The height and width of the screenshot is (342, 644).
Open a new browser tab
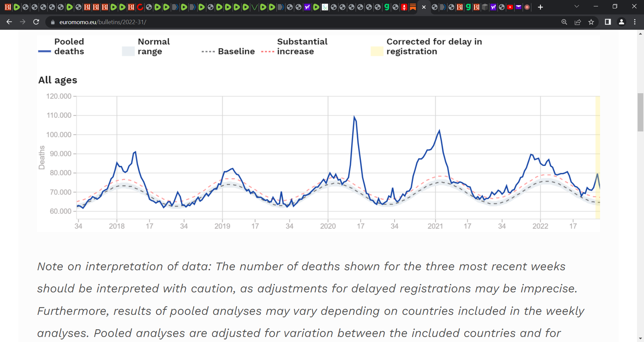pyautogui.click(x=540, y=7)
